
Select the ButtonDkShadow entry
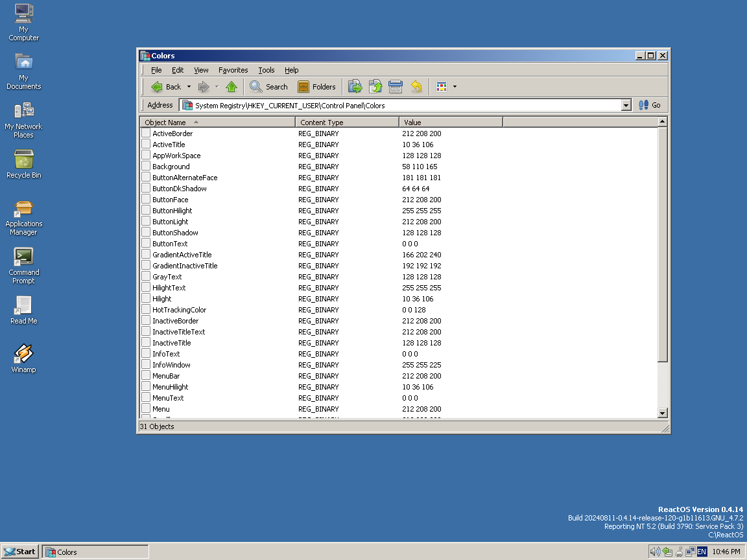click(180, 188)
